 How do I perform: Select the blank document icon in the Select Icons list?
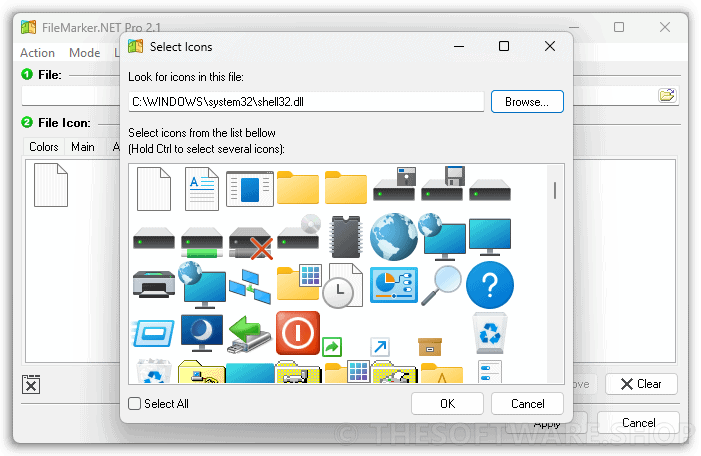point(154,189)
